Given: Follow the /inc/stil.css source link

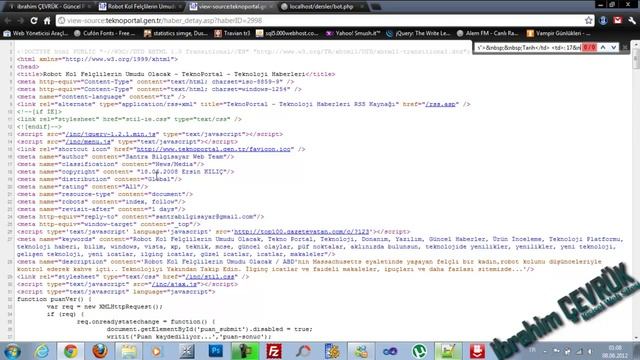Looking at the screenshot, I should point(210,276).
